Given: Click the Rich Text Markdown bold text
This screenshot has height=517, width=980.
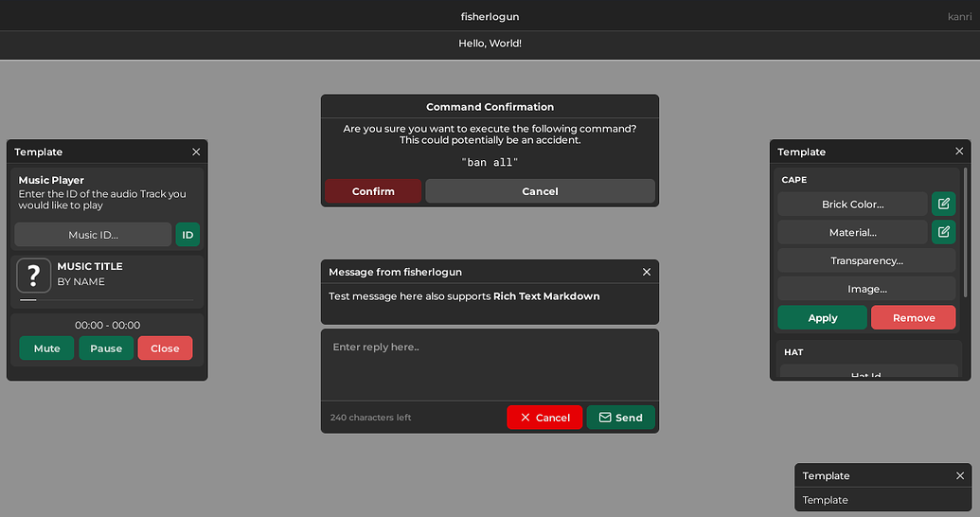Looking at the screenshot, I should [x=546, y=296].
